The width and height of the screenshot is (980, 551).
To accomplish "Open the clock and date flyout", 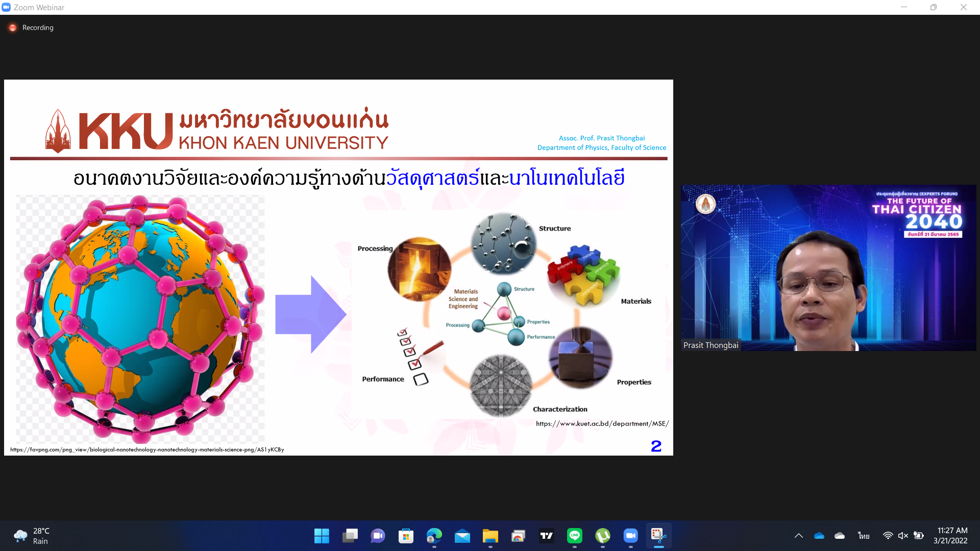I will coord(950,536).
